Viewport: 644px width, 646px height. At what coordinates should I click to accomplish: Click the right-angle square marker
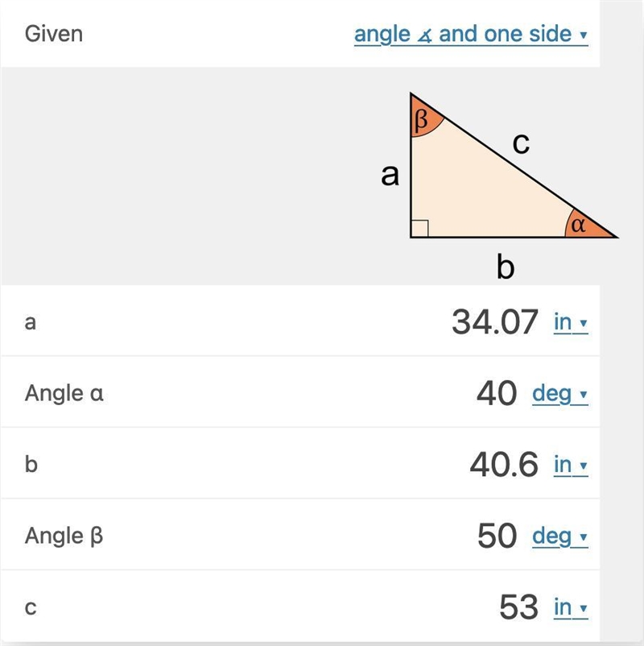tap(419, 229)
